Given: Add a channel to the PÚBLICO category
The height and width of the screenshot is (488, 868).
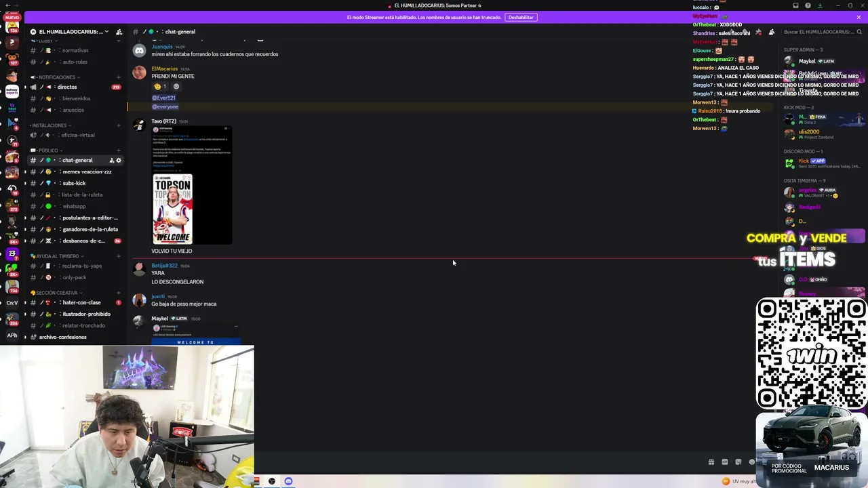Looking at the screenshot, I should pos(118,150).
